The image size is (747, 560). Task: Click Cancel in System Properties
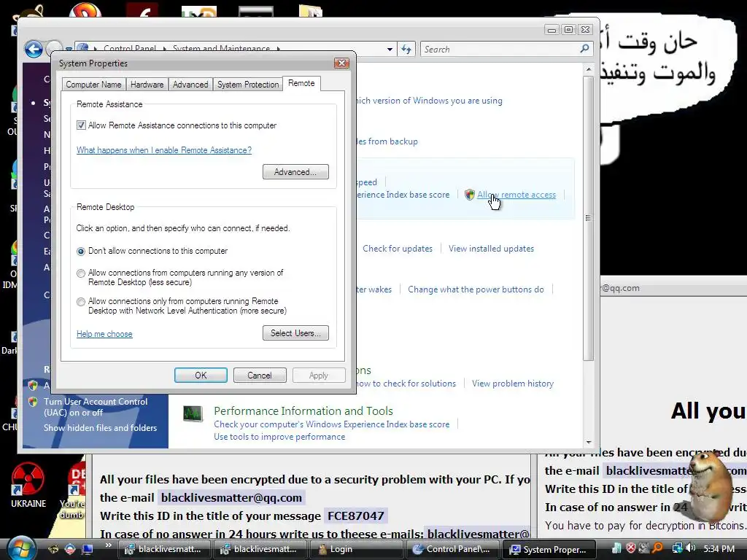coord(260,376)
